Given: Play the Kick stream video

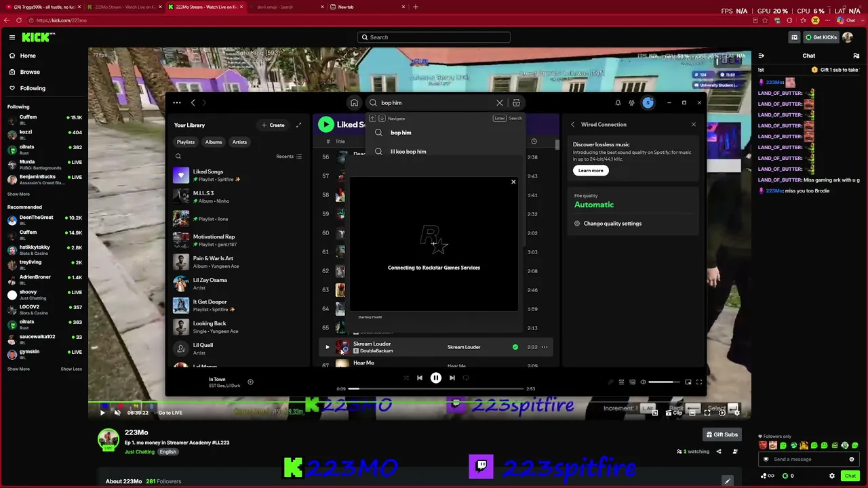Looking at the screenshot, I should point(102,413).
